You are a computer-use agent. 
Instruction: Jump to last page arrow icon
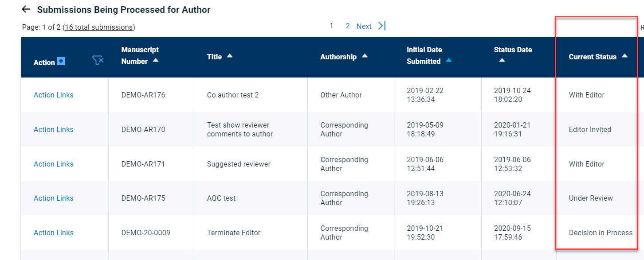(382, 26)
